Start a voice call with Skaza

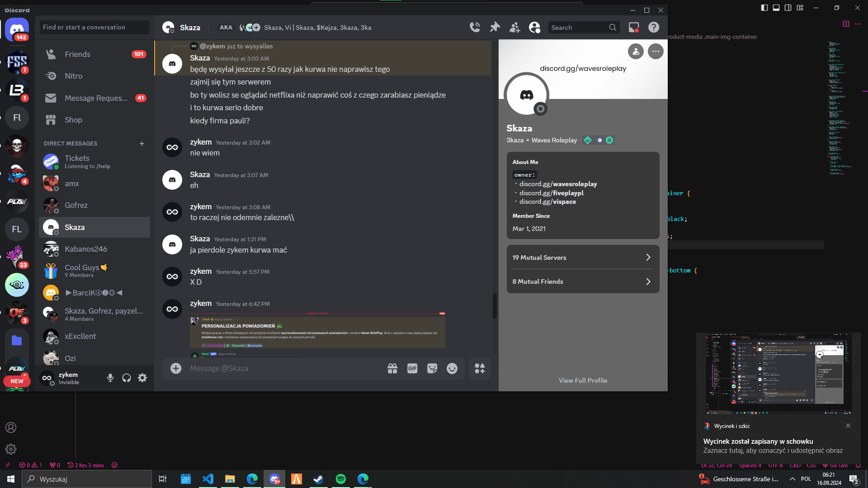475,28
